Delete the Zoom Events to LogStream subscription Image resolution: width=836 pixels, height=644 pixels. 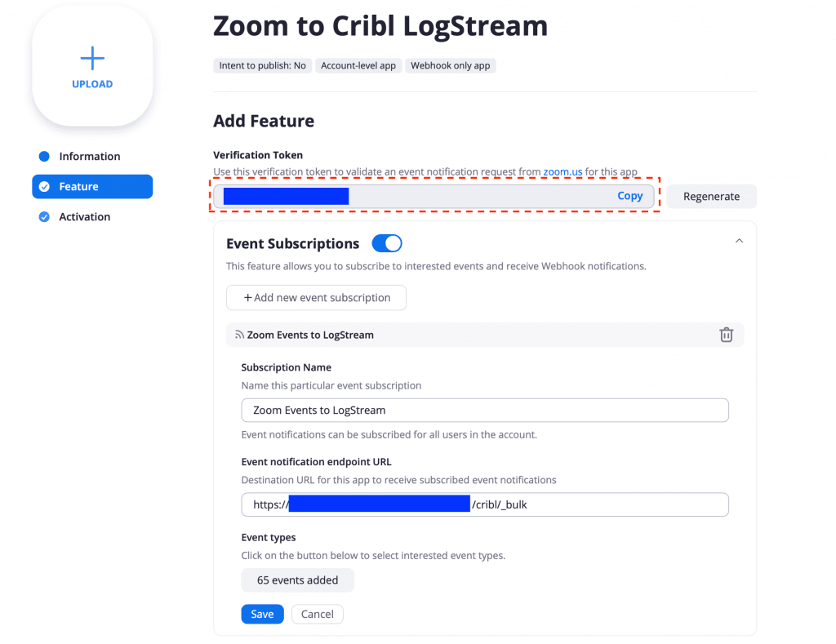726,335
